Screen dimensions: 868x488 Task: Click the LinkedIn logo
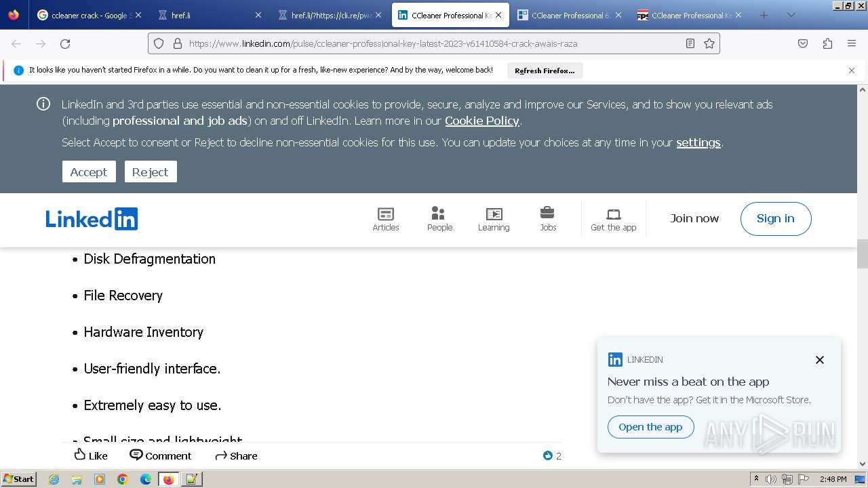coord(92,219)
